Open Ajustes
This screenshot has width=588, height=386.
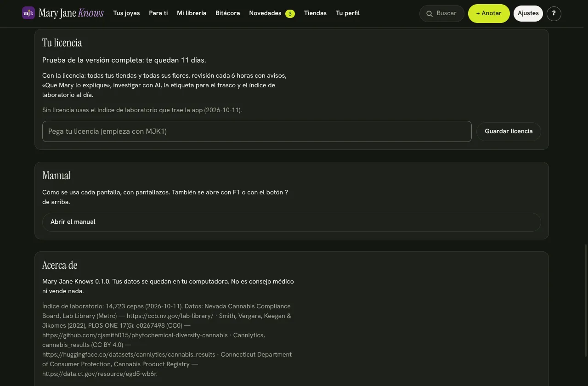click(528, 13)
